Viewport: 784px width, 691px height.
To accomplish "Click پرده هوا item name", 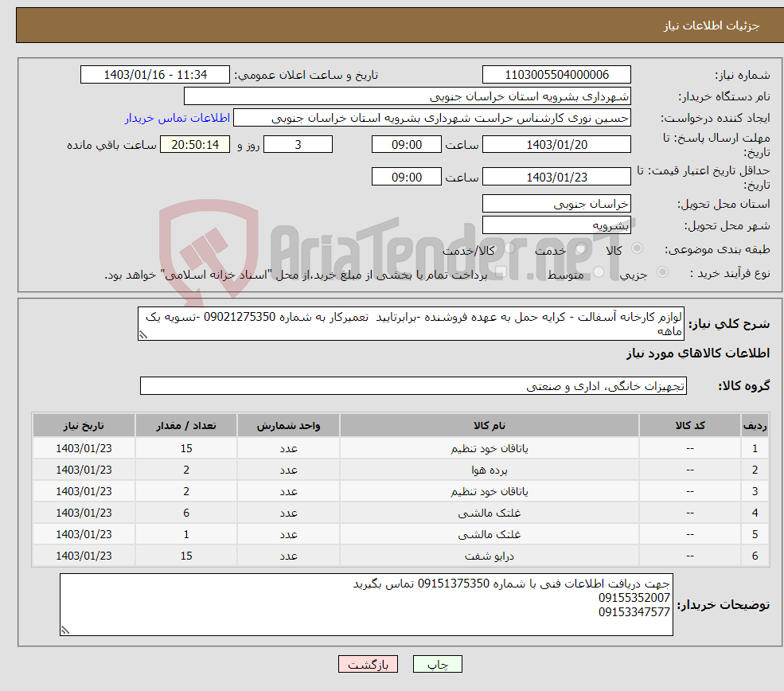I will [489, 470].
